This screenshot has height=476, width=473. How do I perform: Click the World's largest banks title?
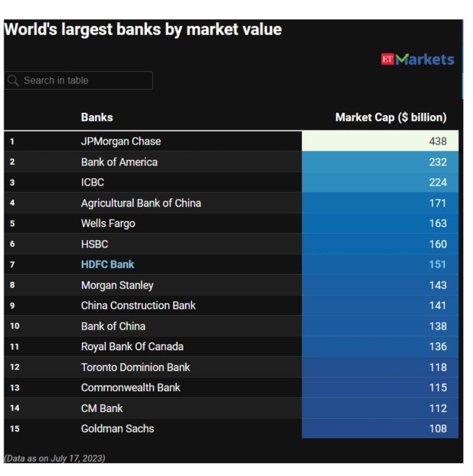143,30
